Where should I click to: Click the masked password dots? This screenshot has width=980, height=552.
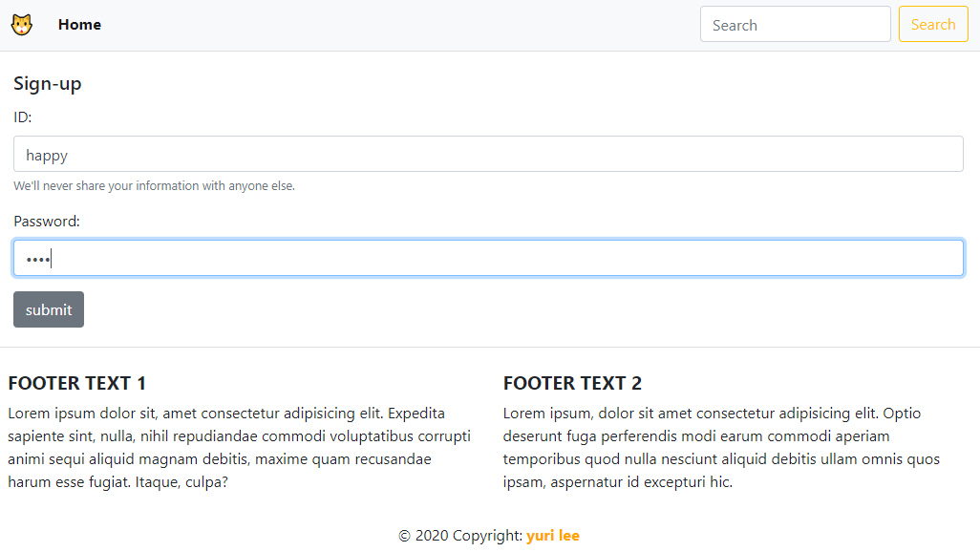(34, 257)
